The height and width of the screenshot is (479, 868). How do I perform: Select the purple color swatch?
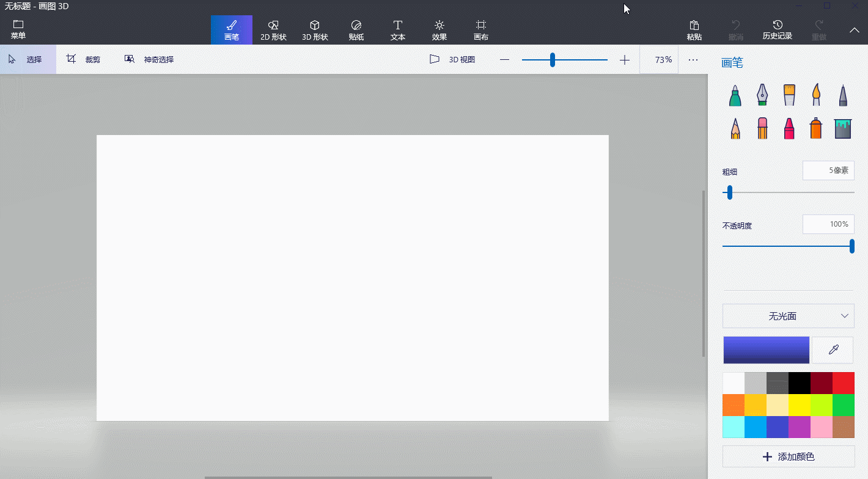tap(800, 427)
